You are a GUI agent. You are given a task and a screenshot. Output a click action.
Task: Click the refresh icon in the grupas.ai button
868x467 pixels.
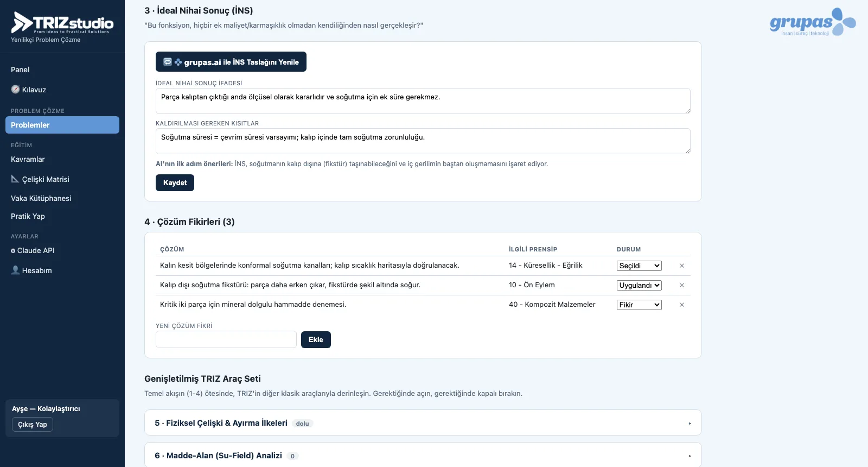click(168, 62)
